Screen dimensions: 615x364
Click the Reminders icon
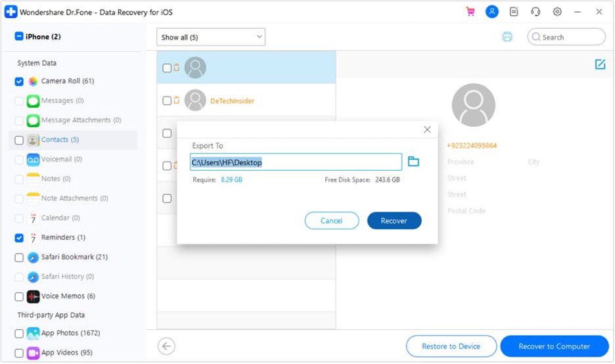33,238
